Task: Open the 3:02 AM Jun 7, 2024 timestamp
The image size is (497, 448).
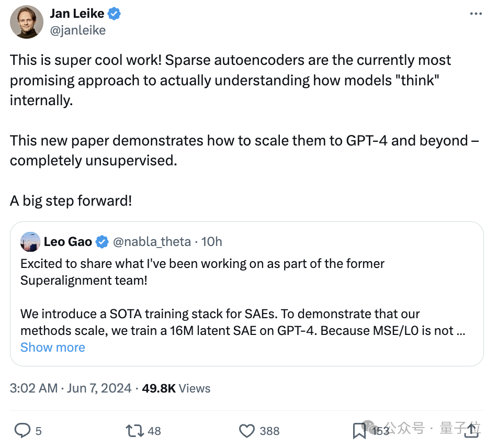Action: pos(71,388)
